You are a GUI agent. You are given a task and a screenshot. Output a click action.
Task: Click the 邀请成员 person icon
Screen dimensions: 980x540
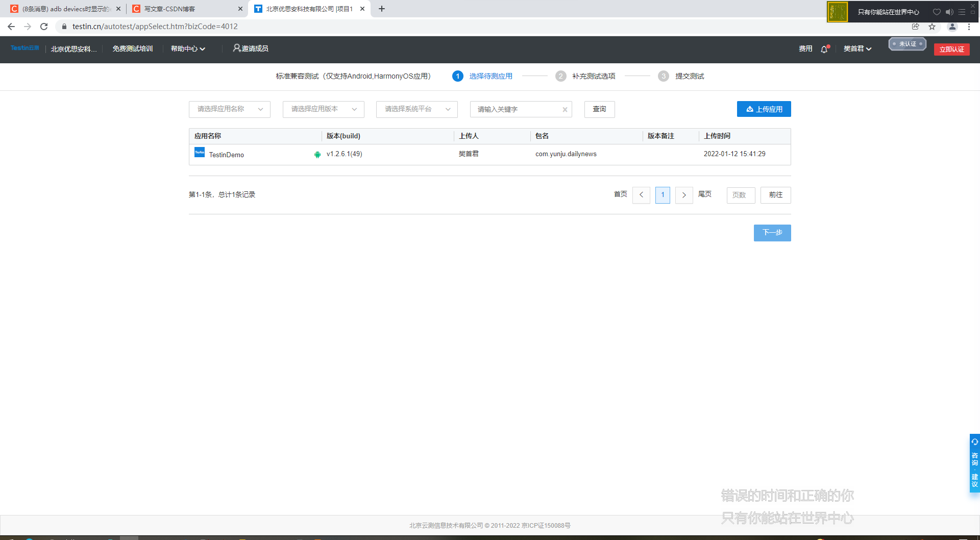(236, 48)
